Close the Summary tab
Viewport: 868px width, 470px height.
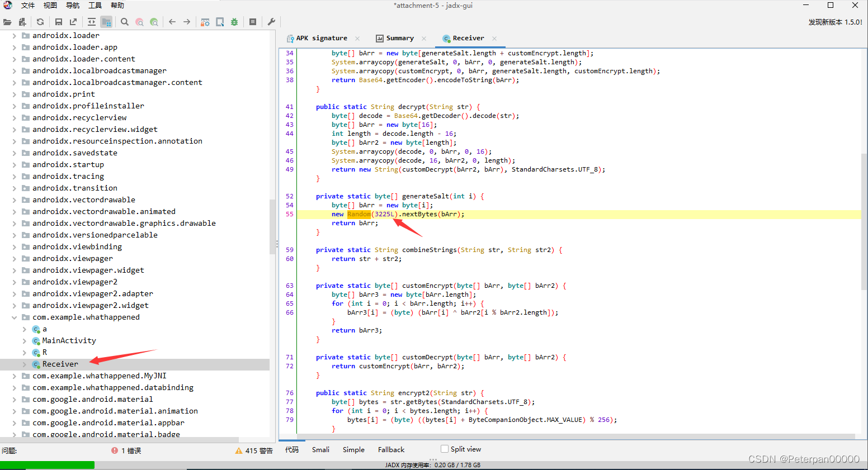[424, 39]
